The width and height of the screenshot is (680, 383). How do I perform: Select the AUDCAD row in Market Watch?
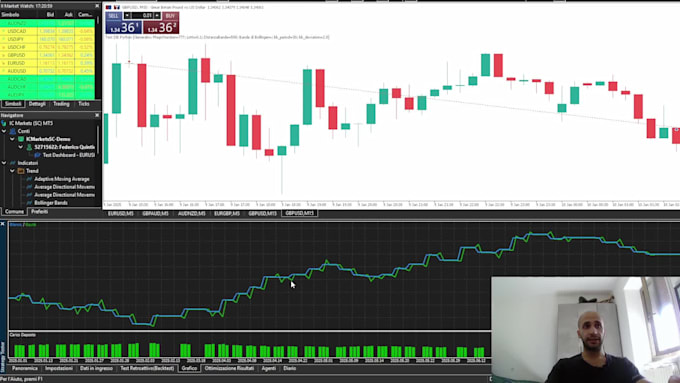(47, 79)
